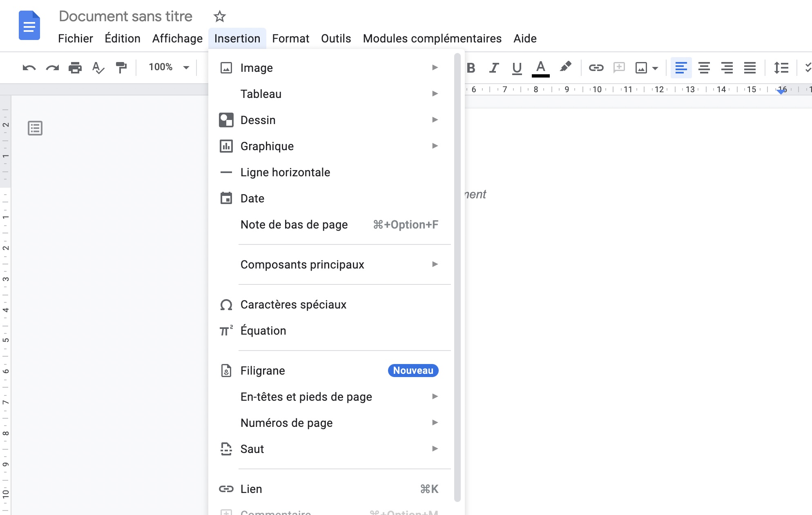The height and width of the screenshot is (515, 812).
Task: Open the Format menu
Action: (x=290, y=38)
